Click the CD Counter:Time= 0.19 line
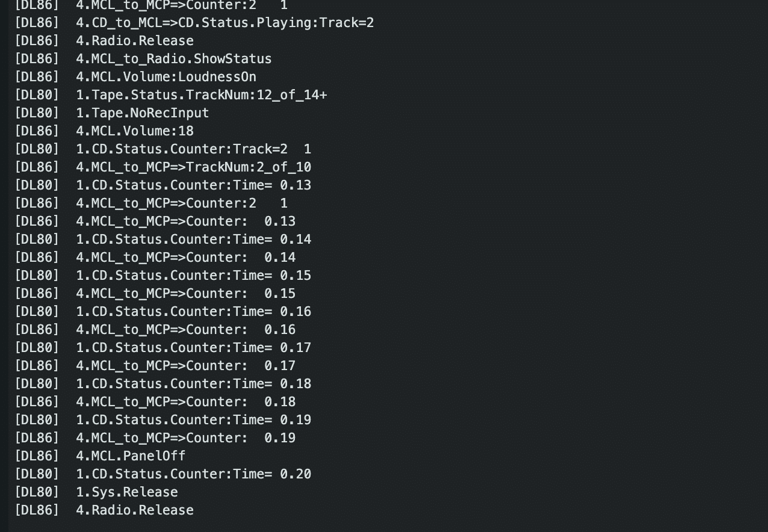768x532 pixels. 163,420
